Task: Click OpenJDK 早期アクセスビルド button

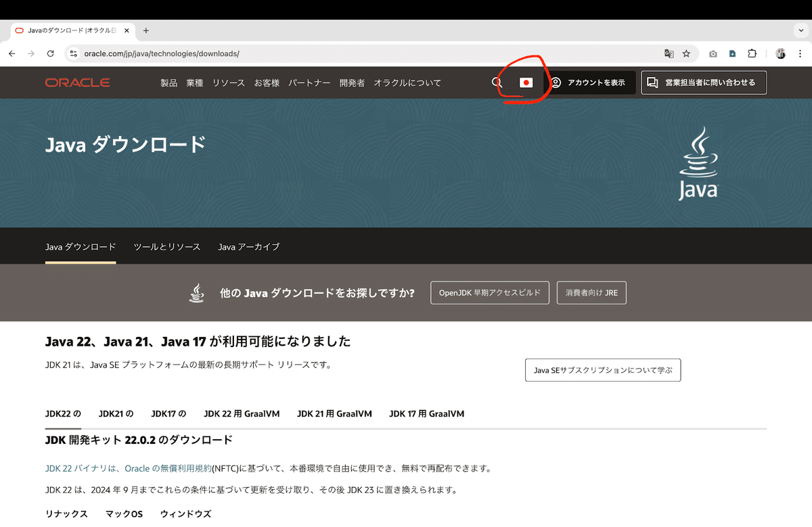Action: [x=490, y=293]
